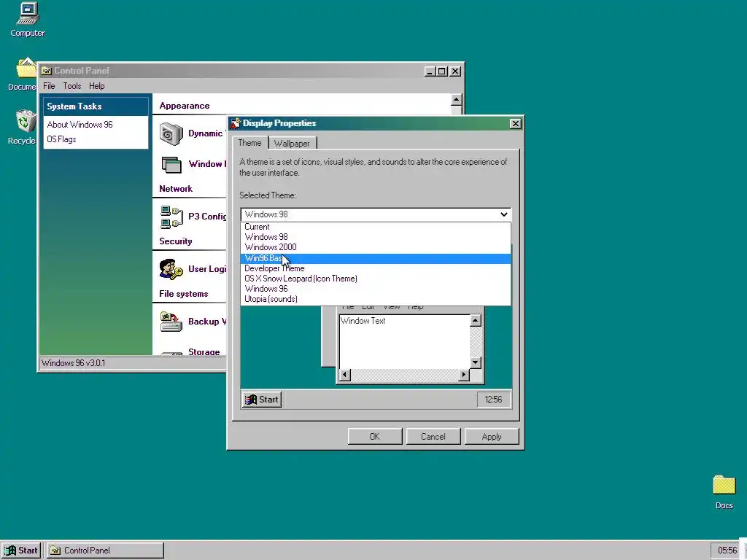The width and height of the screenshot is (747, 560).
Task: Open Tools menu in Control Panel
Action: pos(72,86)
